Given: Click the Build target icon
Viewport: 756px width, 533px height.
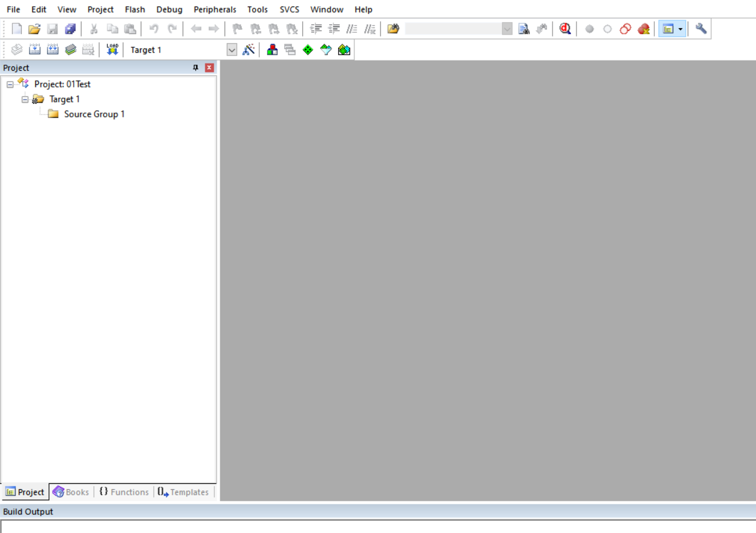Looking at the screenshot, I should (x=35, y=50).
